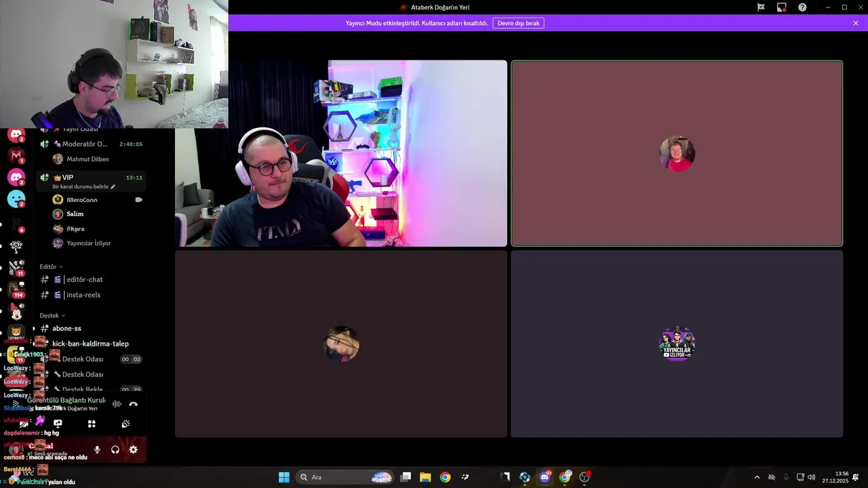868x488 pixels.
Task: Open the Discord inbox icon with red dot
Action: [x=782, y=7]
